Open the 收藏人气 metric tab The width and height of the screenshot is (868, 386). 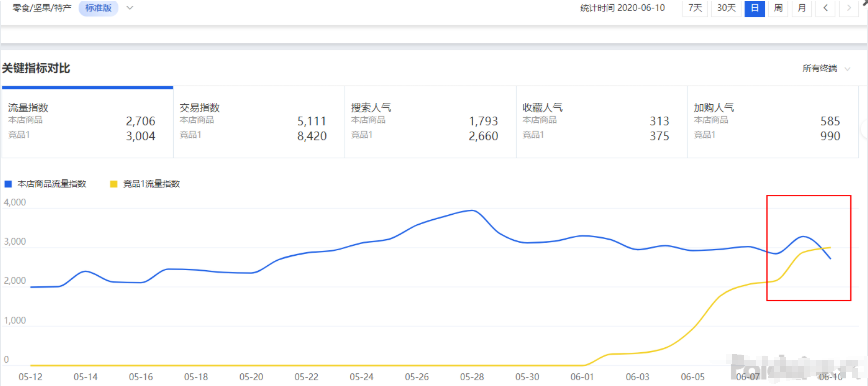point(602,122)
